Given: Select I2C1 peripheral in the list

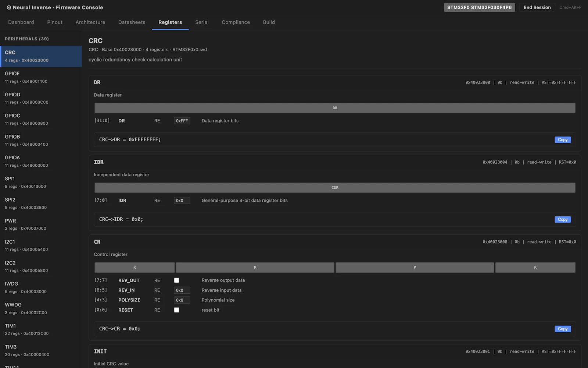Looking at the screenshot, I should tap(41, 245).
